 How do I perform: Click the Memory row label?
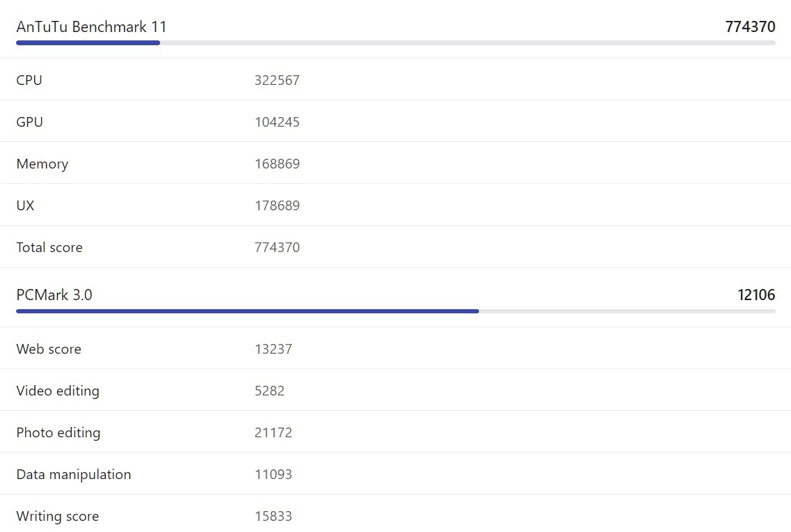tap(42, 164)
